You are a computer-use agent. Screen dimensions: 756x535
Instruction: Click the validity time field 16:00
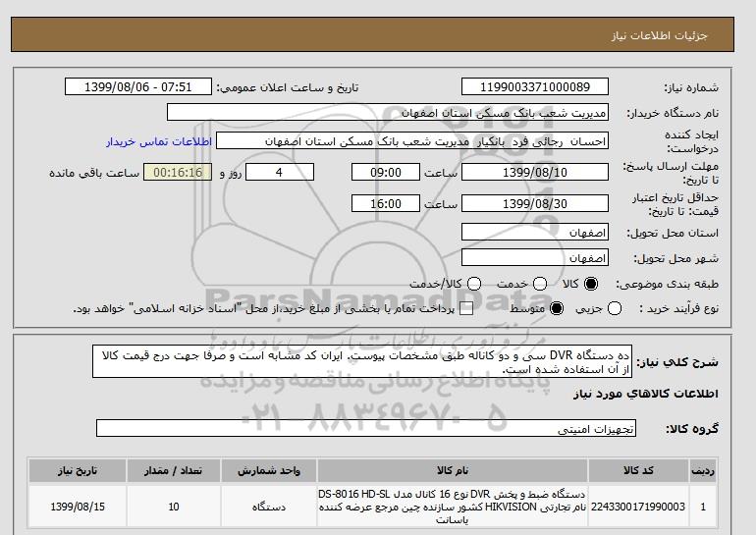point(386,204)
